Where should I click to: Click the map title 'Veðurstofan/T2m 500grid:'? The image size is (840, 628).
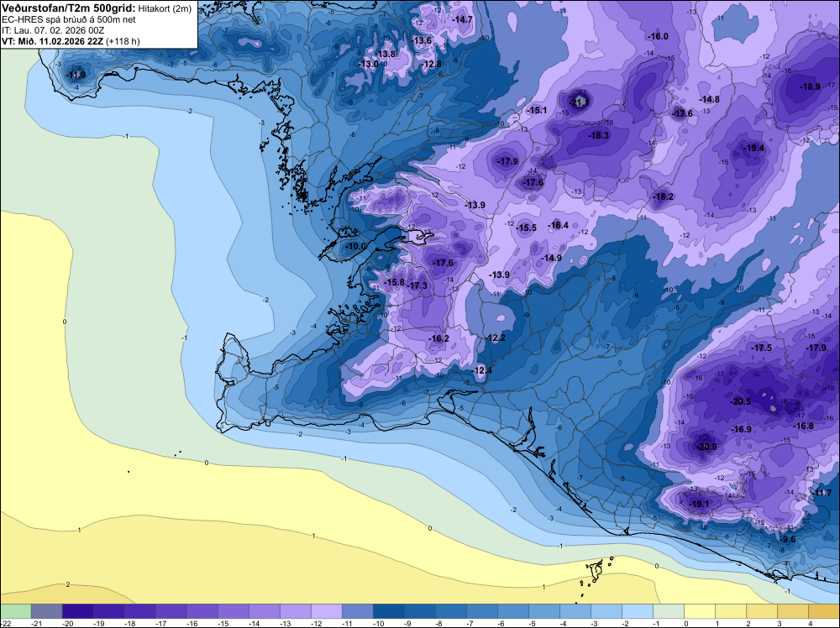point(69,8)
